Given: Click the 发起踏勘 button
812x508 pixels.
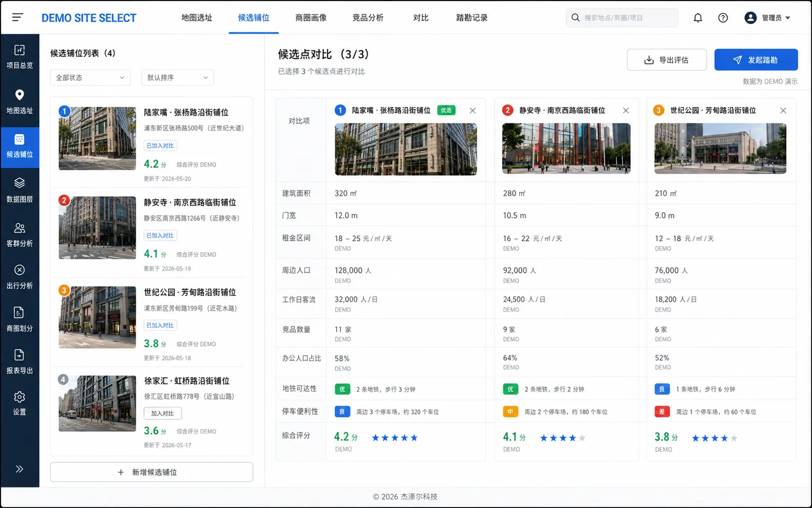Looking at the screenshot, I should pyautogui.click(x=756, y=60).
